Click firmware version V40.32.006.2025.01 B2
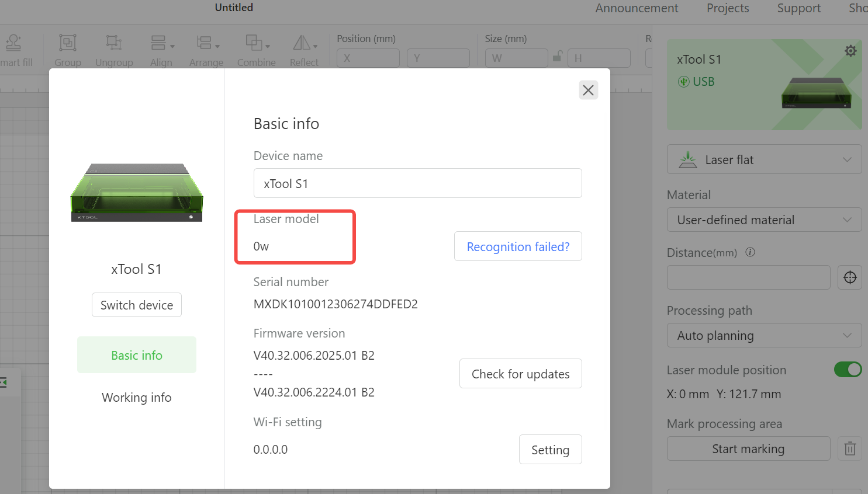Screen dimensions: 868x494 point(314,356)
